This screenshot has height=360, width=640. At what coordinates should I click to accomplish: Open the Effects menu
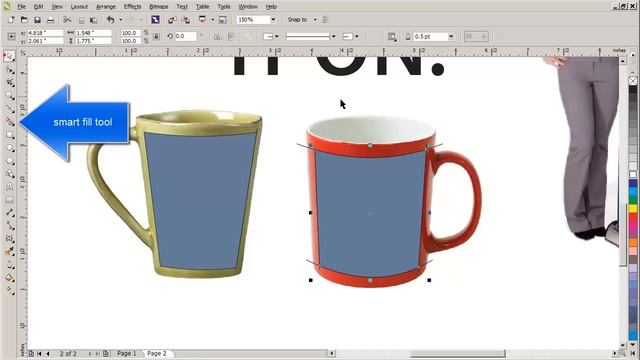[132, 7]
